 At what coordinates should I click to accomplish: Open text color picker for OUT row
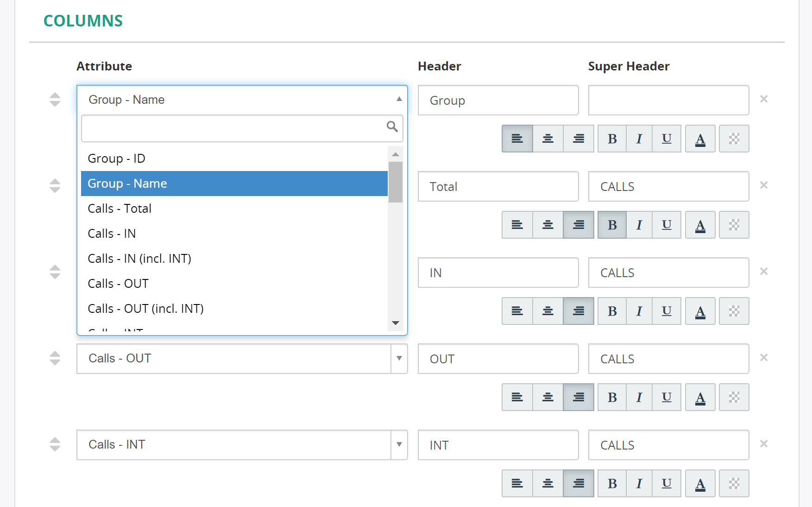click(x=700, y=397)
